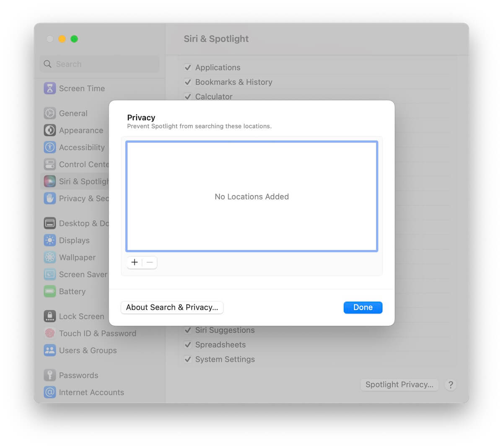Click the Accessibility icon in sidebar
Viewport: 503px width, 448px height.
pyautogui.click(x=50, y=147)
